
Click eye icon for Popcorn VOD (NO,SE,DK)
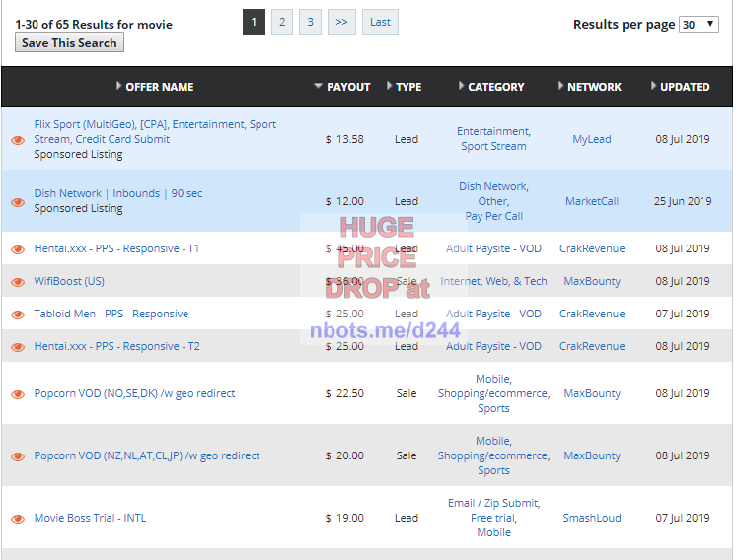pyautogui.click(x=18, y=394)
